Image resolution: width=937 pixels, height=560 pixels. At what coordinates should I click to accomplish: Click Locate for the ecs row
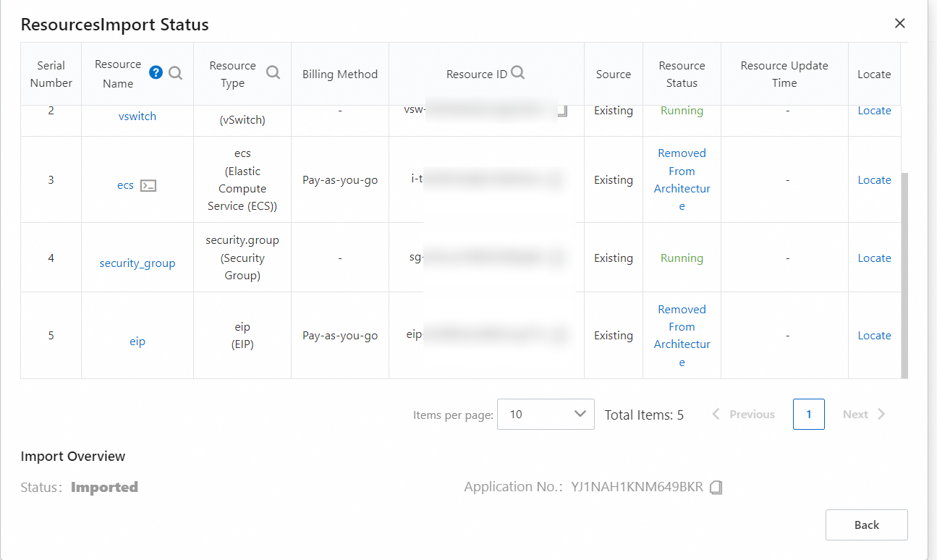coord(874,180)
